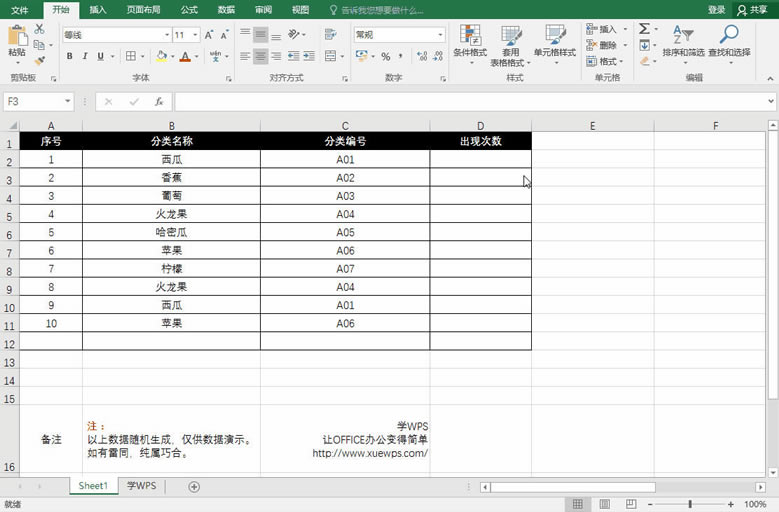Image resolution: width=779 pixels, height=512 pixels.
Task: Click decrease decimal icon
Action: point(438,57)
